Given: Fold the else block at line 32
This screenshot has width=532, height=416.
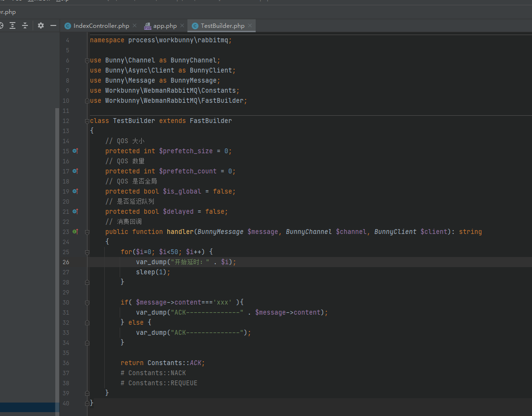Looking at the screenshot, I should click(87, 323).
